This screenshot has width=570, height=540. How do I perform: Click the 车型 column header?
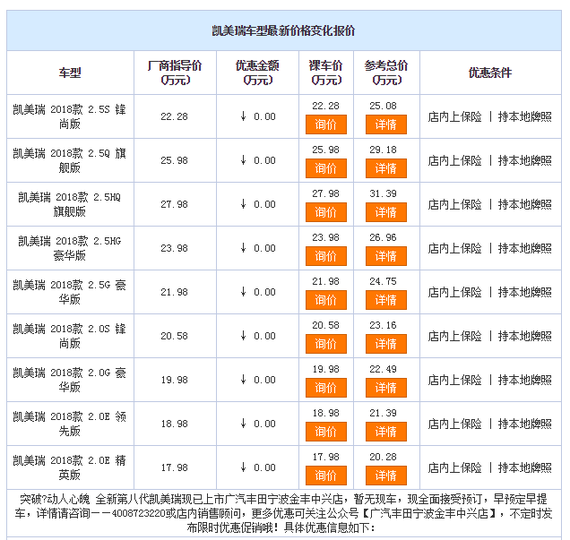(x=70, y=73)
